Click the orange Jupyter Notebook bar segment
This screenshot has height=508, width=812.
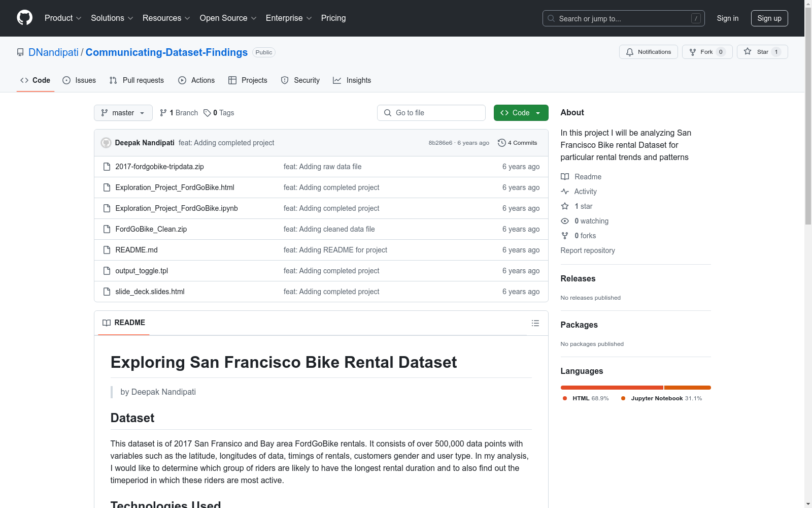(x=688, y=388)
